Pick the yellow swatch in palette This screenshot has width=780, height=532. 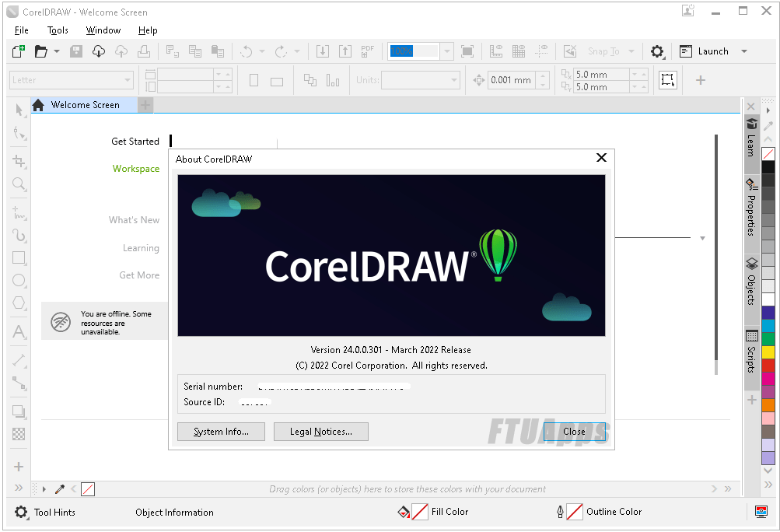coord(768,352)
